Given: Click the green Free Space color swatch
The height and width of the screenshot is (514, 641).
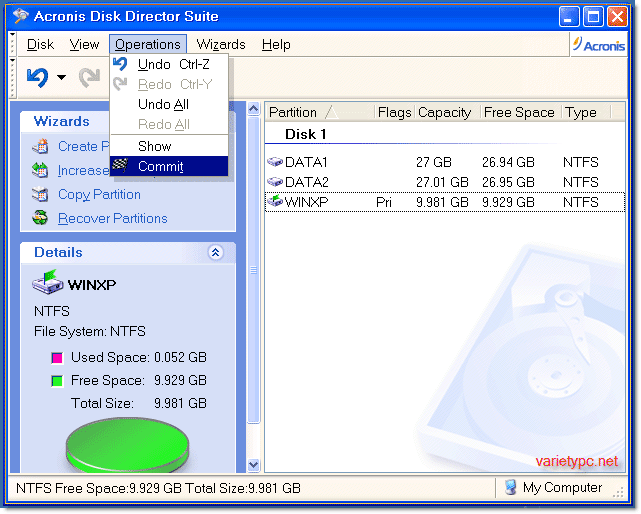Looking at the screenshot, I should [x=57, y=381].
